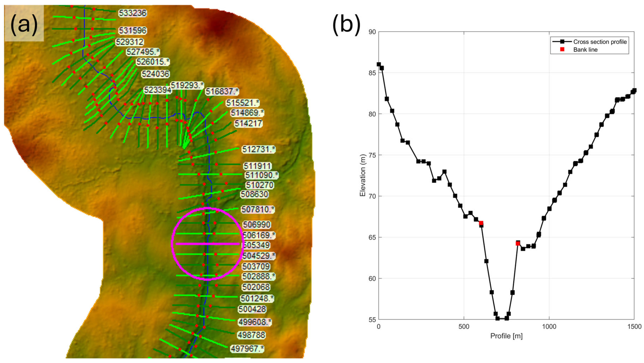Click cross section label 500428
644x363 pixels.
[252, 309]
